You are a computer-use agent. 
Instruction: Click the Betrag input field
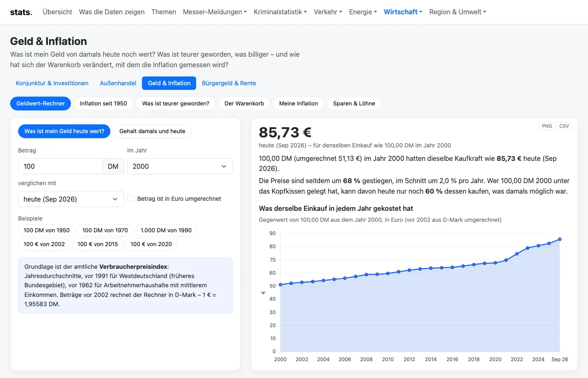pos(60,166)
